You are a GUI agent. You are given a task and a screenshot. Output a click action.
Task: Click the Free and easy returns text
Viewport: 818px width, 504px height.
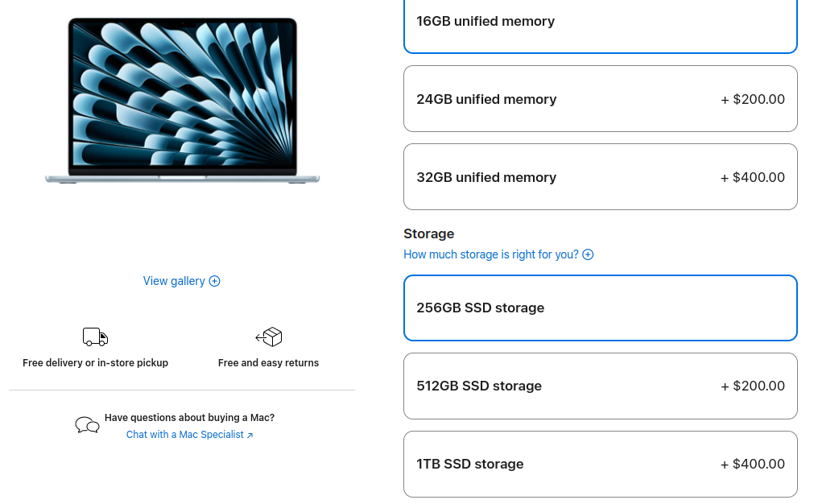[x=268, y=363]
